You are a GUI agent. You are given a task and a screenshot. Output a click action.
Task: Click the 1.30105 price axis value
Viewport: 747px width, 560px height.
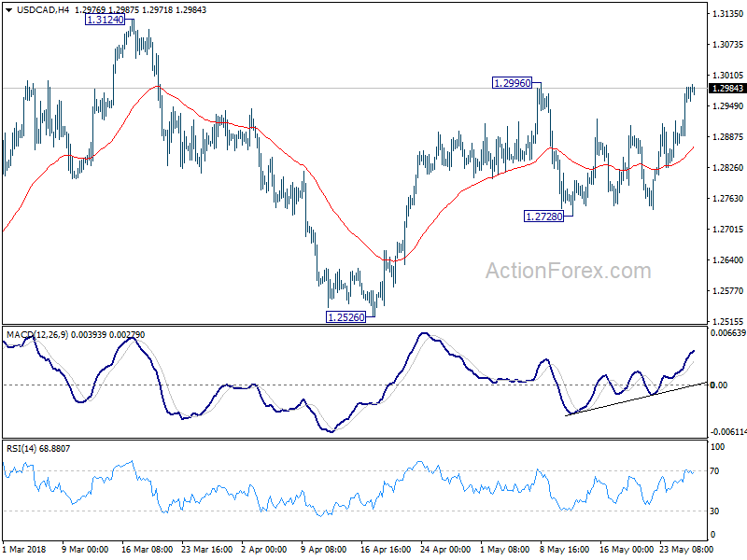[x=727, y=76]
